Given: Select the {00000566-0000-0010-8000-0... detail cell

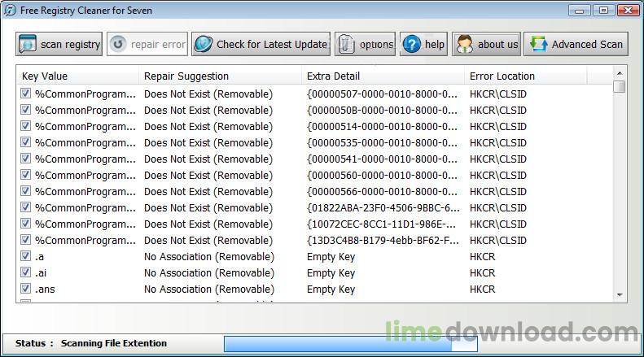Looking at the screenshot, I should 382,192.
